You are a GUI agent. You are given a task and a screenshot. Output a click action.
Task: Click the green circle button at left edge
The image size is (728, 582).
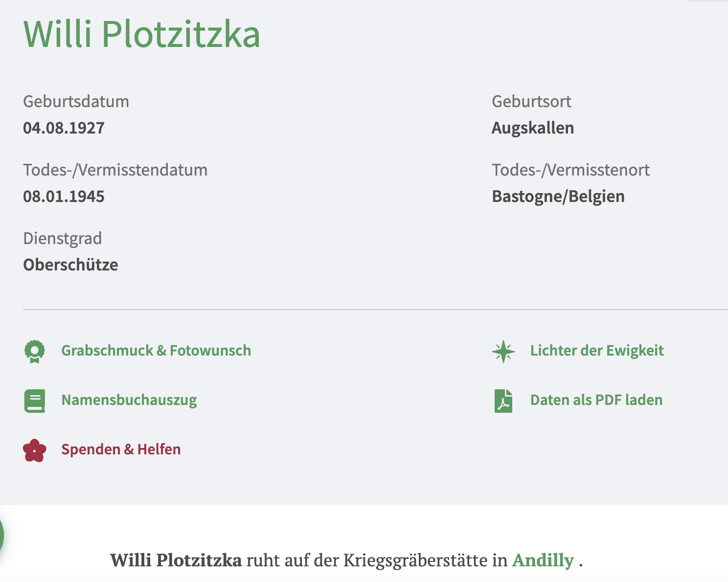[x=1, y=535]
